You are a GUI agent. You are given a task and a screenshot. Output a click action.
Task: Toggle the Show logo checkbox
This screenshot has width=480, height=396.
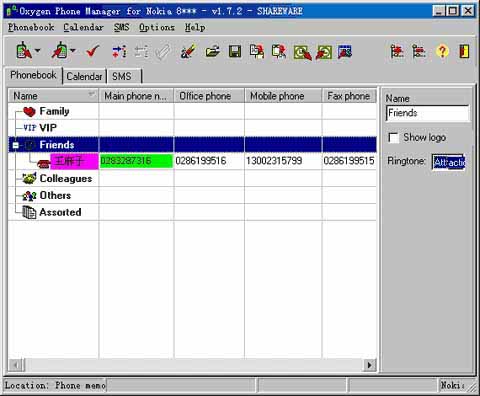click(394, 138)
